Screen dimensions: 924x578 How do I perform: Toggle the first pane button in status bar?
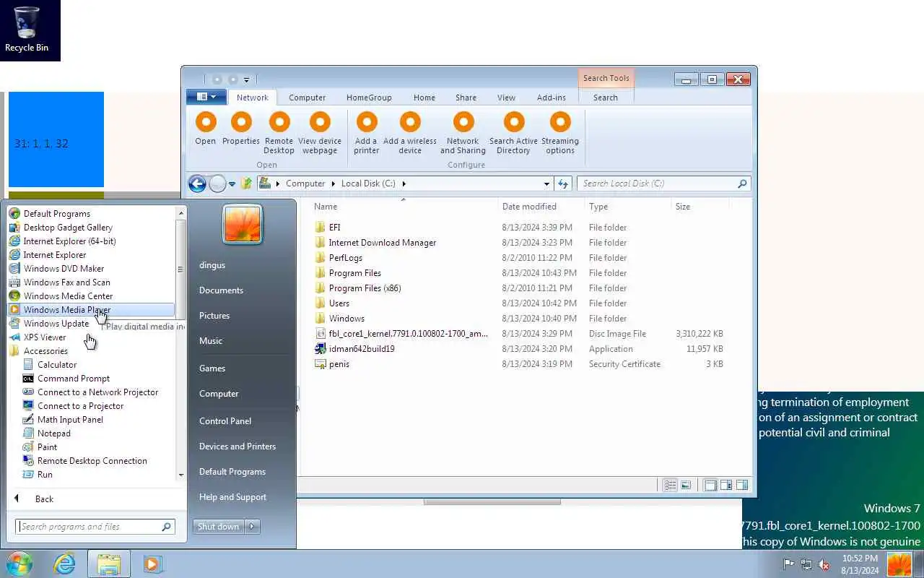click(710, 486)
